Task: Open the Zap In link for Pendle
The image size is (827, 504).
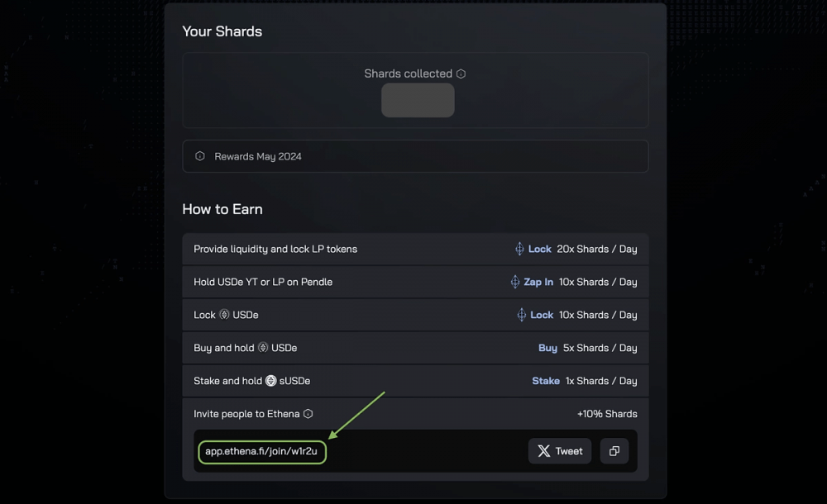Action: [x=538, y=282]
